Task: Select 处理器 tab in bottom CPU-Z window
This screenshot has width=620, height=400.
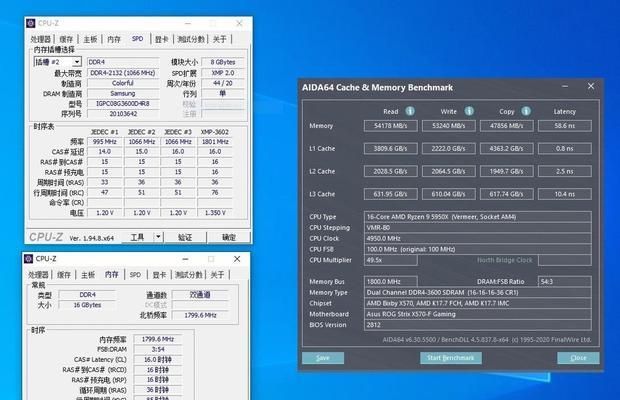Action: tap(38, 274)
